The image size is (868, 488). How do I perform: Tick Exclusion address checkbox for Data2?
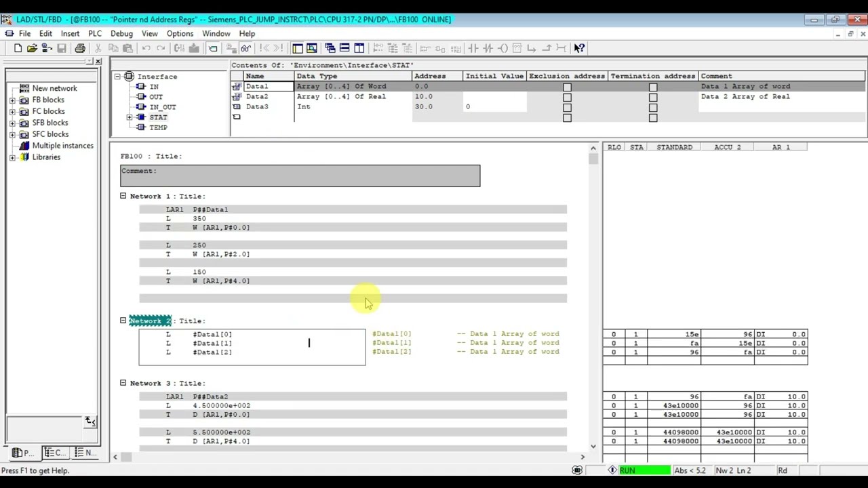coord(567,97)
